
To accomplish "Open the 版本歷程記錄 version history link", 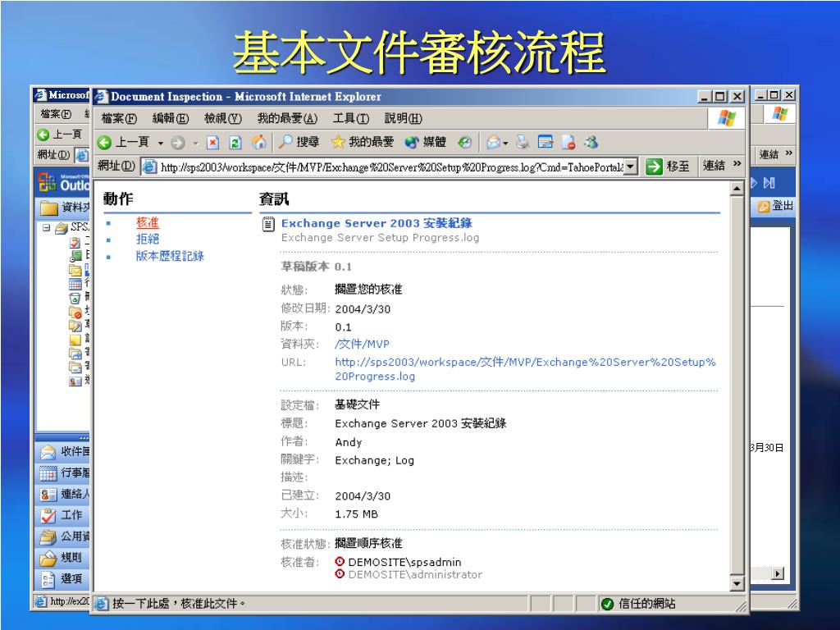I will click(170, 256).
